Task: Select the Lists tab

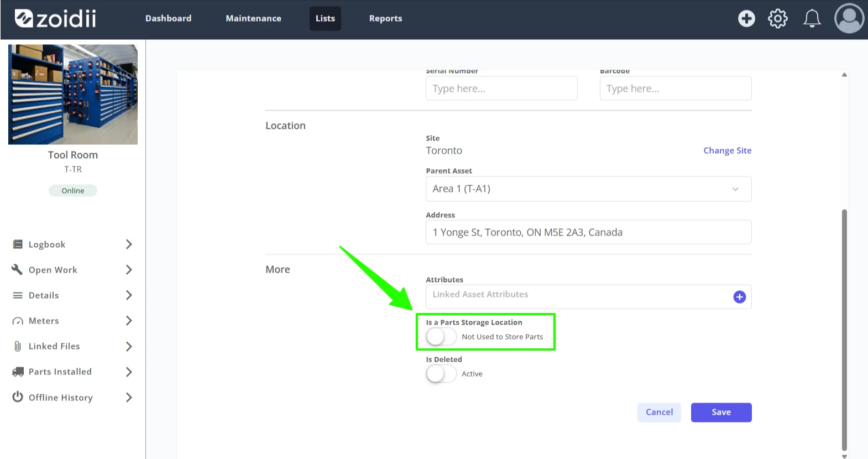Action: click(325, 18)
